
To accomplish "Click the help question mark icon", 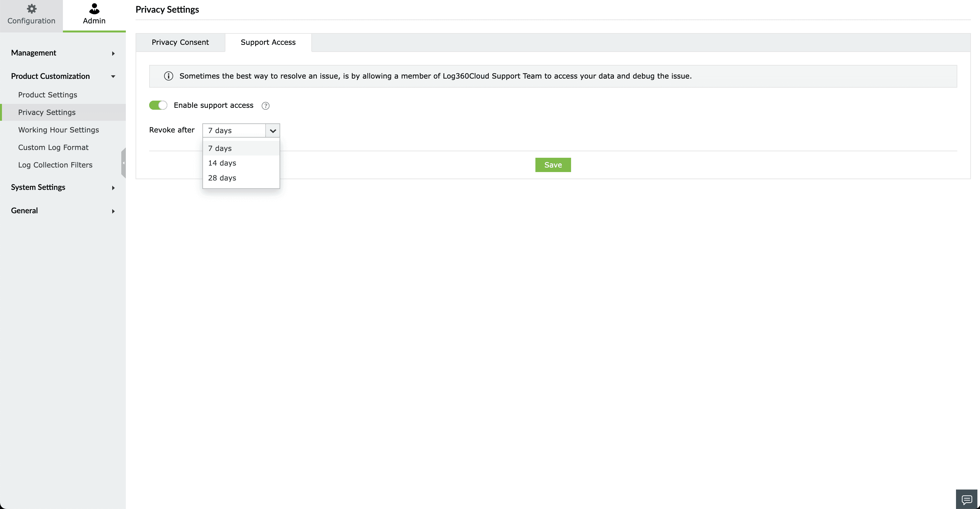I will [x=266, y=106].
